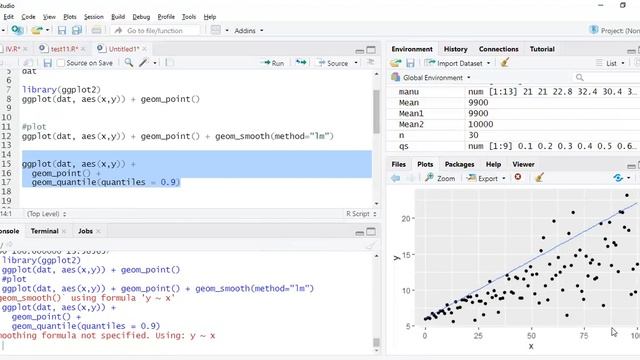640x360 pixels.
Task: Minimize the source editor pane
Action: coord(360,51)
